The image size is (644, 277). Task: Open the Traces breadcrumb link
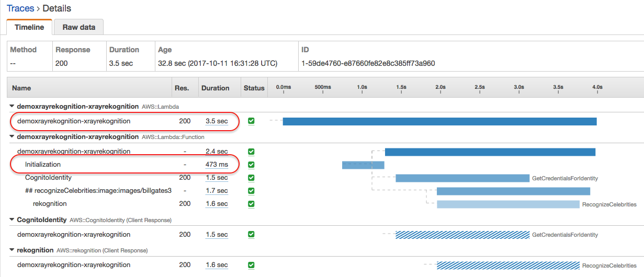tap(20, 8)
